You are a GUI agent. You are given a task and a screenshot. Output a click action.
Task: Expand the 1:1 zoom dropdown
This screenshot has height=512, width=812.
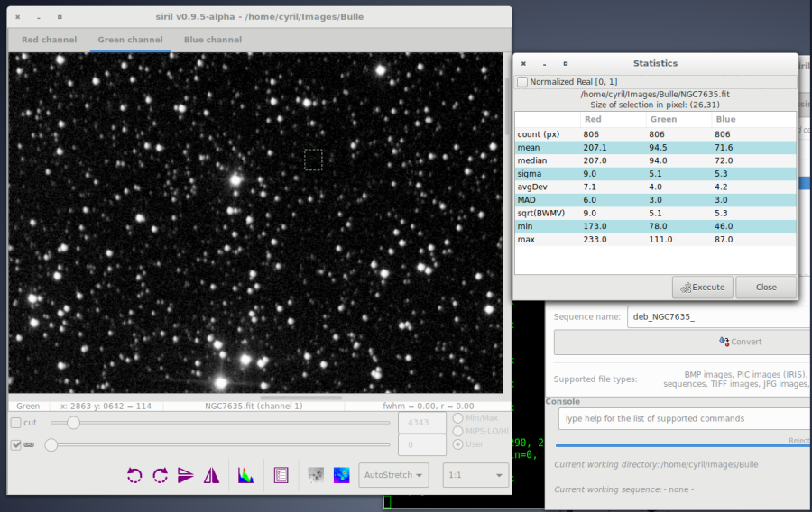pyautogui.click(x=476, y=475)
